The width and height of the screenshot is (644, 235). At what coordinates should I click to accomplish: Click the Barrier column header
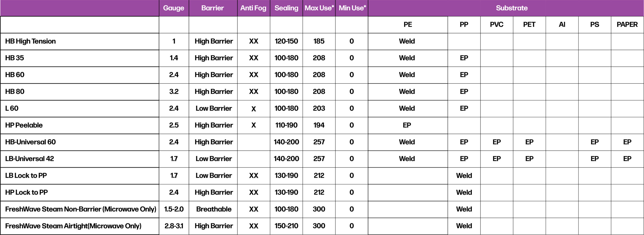coord(213,8)
